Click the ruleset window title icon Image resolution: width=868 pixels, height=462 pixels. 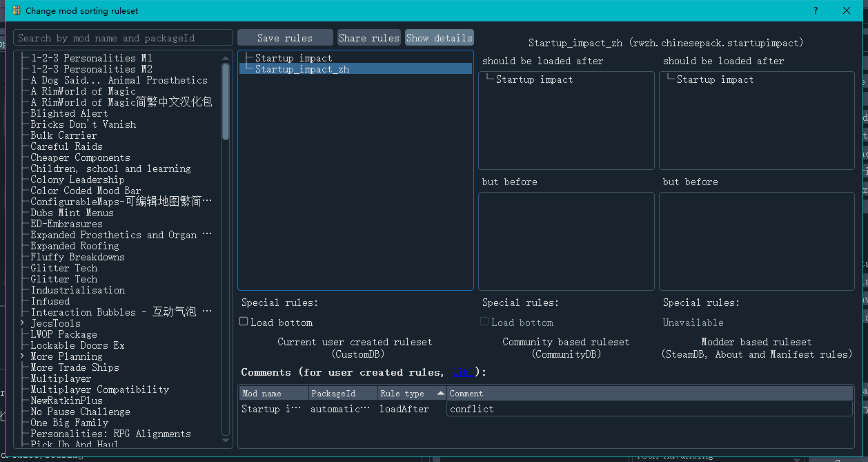click(x=17, y=10)
